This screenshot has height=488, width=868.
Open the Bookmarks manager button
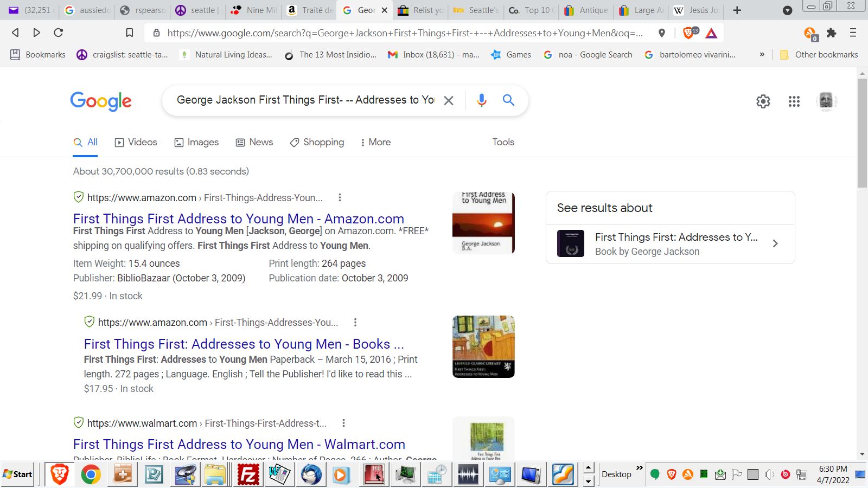coord(38,54)
